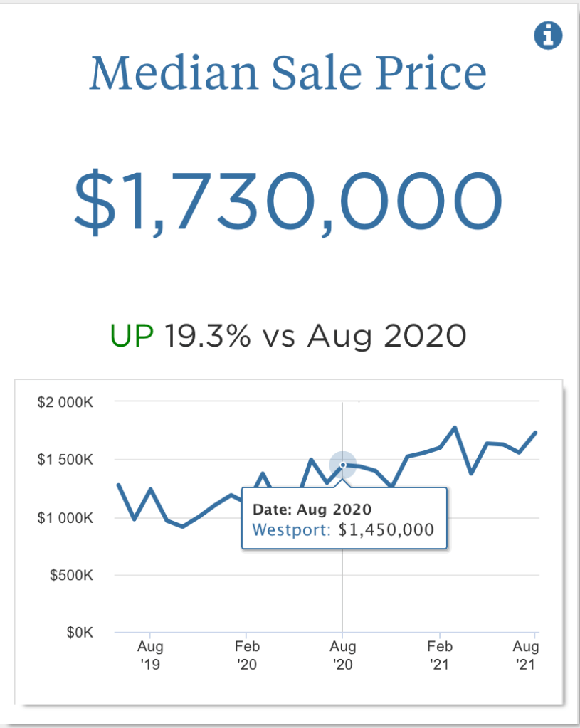Click the 19.3% vs Aug 2020 text
This screenshot has width=580, height=728.
click(x=315, y=334)
